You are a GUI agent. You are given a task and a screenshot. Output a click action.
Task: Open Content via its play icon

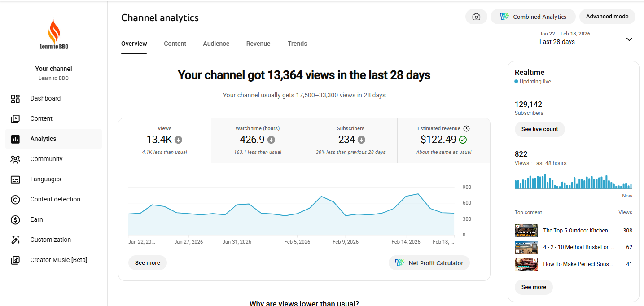[15, 119]
